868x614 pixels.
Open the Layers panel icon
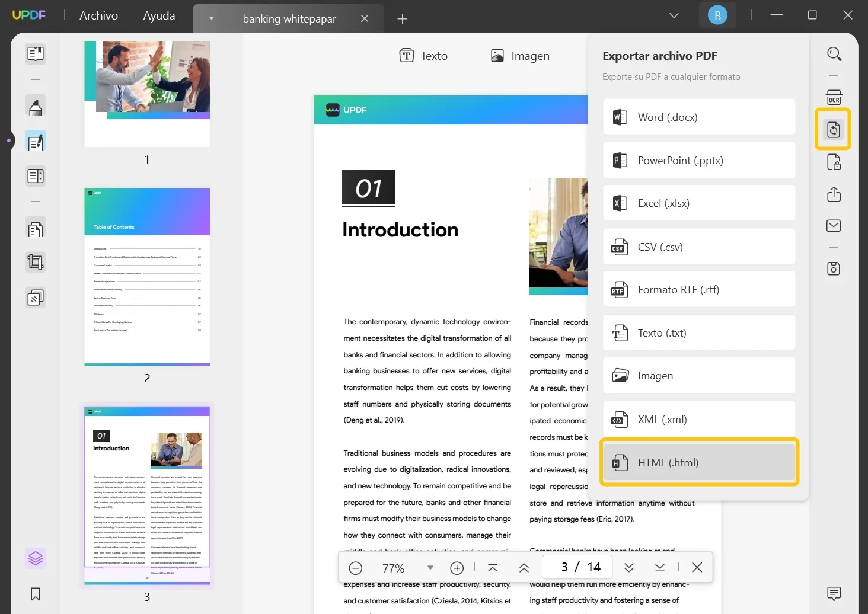pos(36,558)
